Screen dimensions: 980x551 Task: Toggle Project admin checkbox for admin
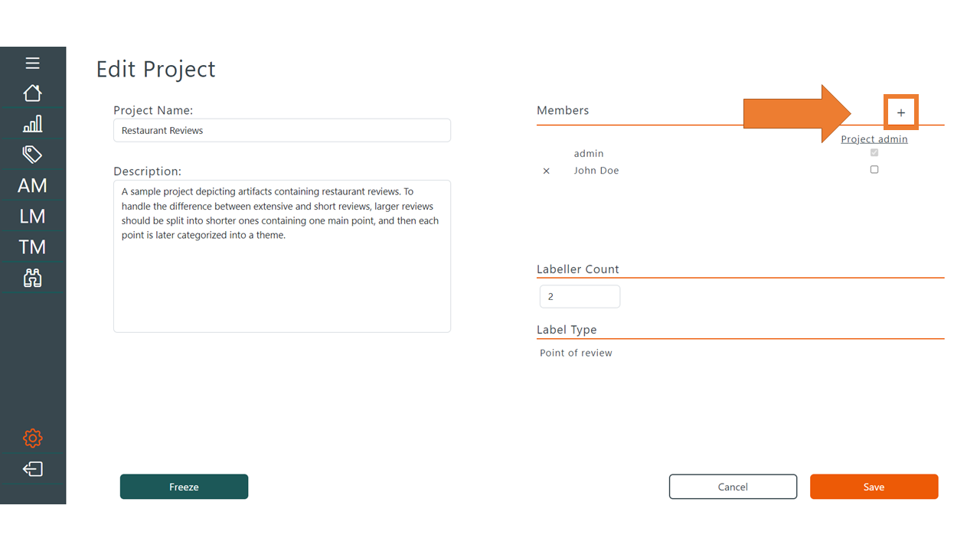(x=874, y=153)
